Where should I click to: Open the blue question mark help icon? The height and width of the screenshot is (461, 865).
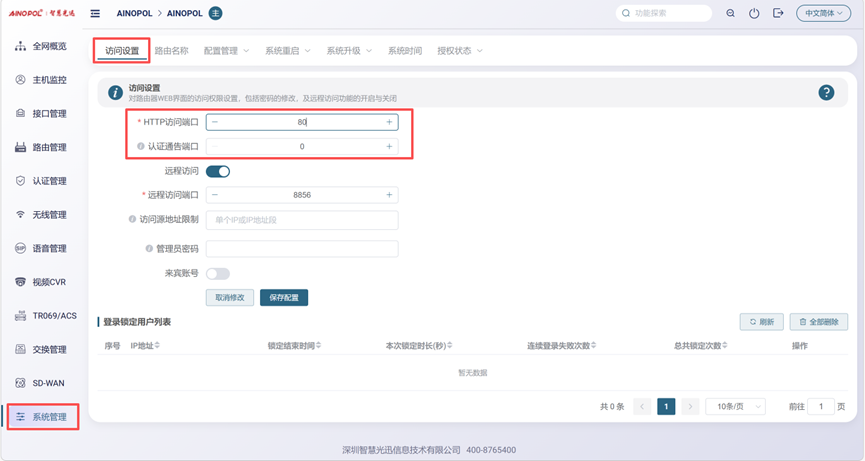[826, 92]
